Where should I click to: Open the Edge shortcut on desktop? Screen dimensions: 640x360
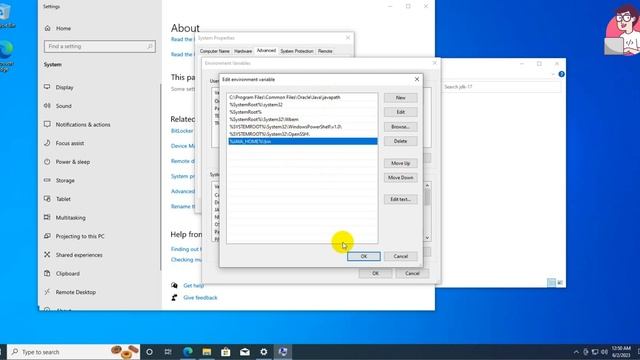tap(6, 56)
